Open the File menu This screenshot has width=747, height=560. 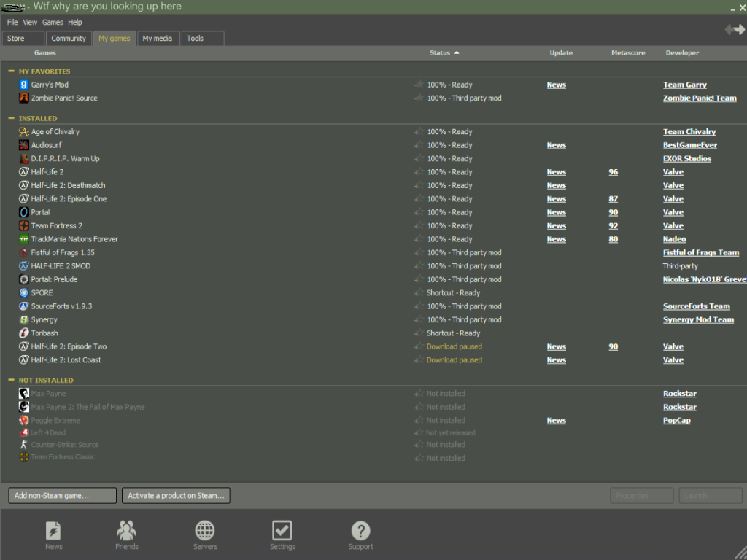coord(12,23)
